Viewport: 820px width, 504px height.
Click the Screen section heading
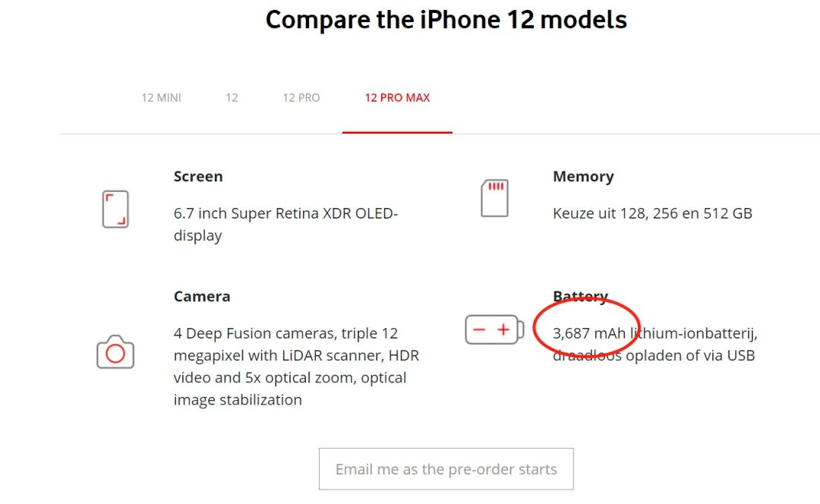pos(198,176)
